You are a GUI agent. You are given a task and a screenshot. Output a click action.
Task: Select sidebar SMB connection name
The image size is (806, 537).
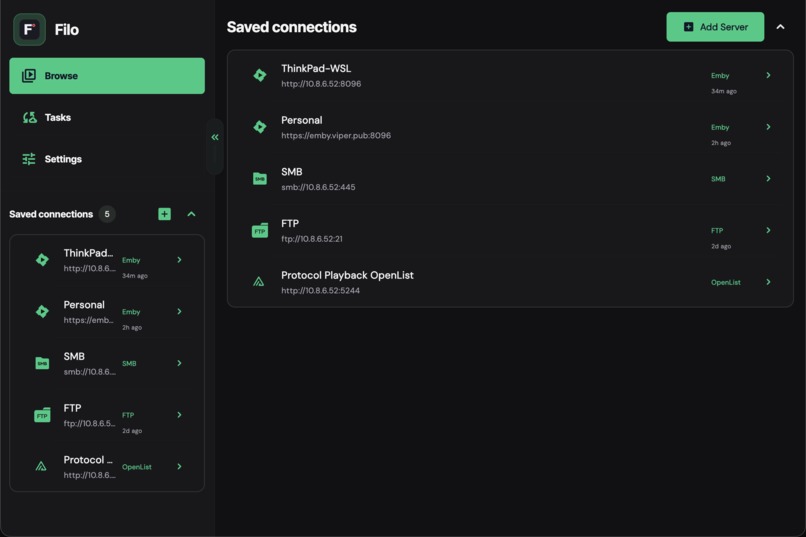tap(74, 356)
